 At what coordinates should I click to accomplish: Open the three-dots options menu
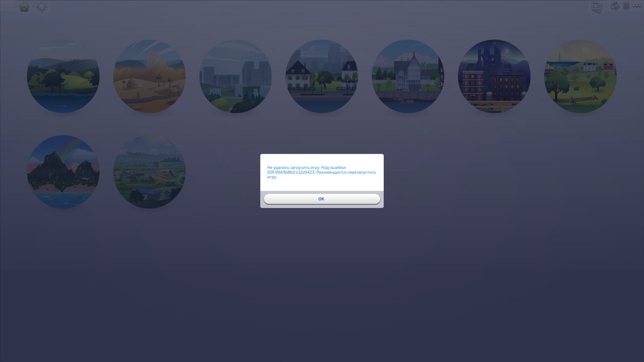(x=637, y=6)
